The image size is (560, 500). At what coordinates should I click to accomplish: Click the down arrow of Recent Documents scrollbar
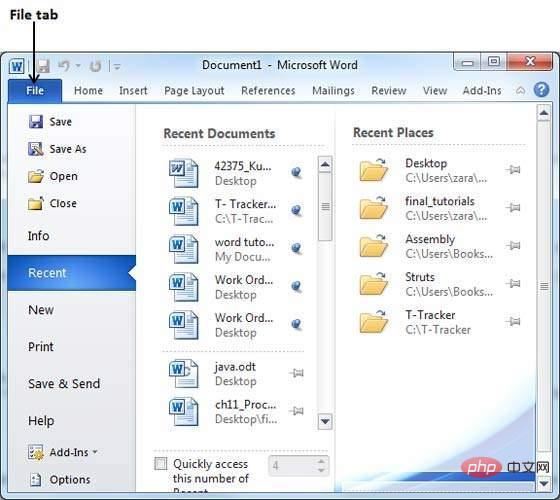(325, 421)
